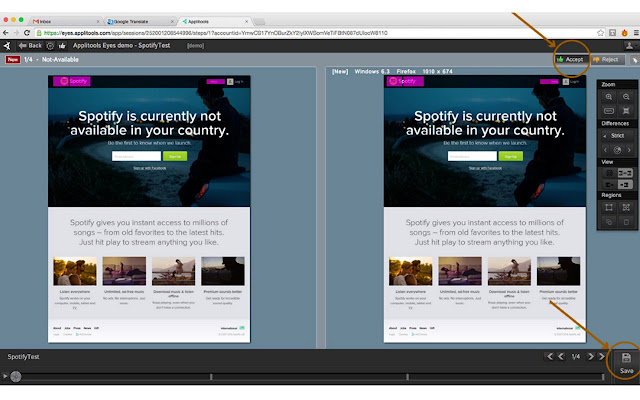
Task: Click the pointer tool icon beside Reject
Action: pos(634,60)
